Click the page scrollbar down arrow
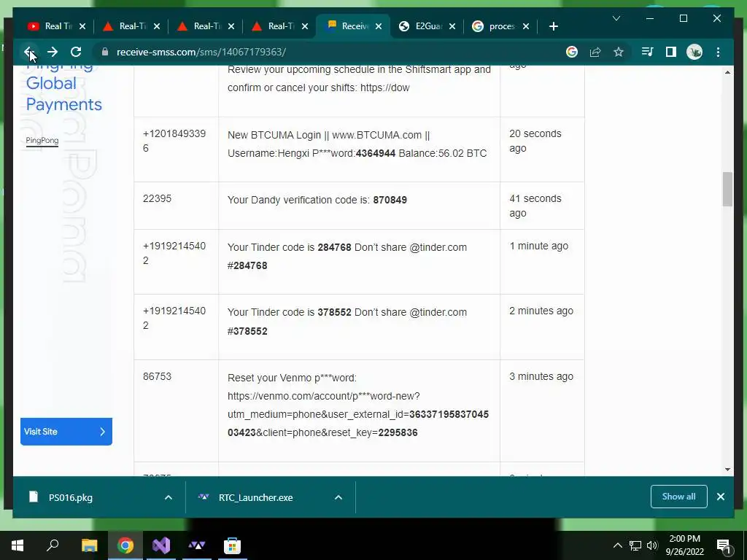The height and width of the screenshot is (560, 747). (727, 470)
